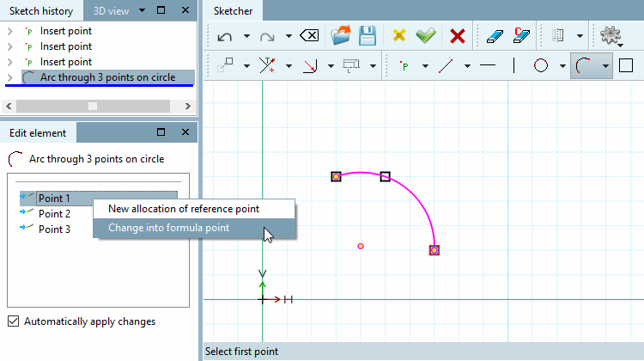
Task: Click the backspace delete-last-step icon
Action: click(x=309, y=36)
